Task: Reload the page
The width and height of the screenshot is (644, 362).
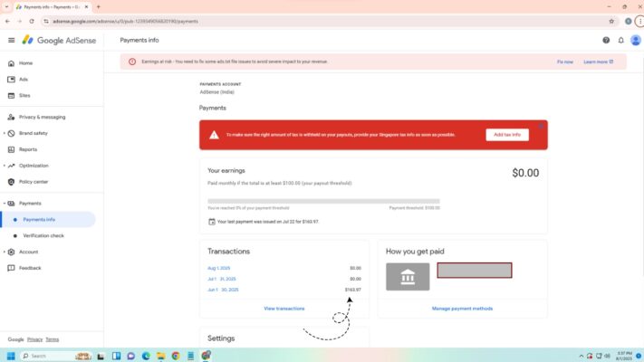Action: click(32, 22)
